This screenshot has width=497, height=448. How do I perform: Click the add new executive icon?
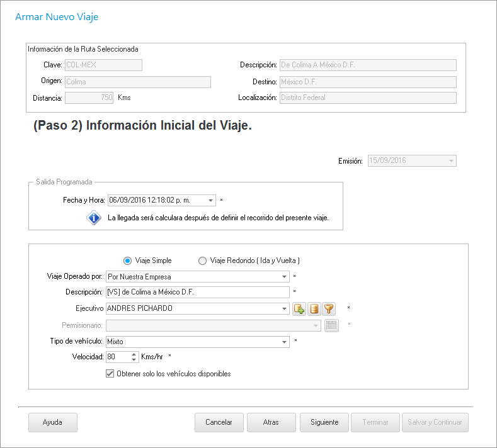(x=299, y=308)
